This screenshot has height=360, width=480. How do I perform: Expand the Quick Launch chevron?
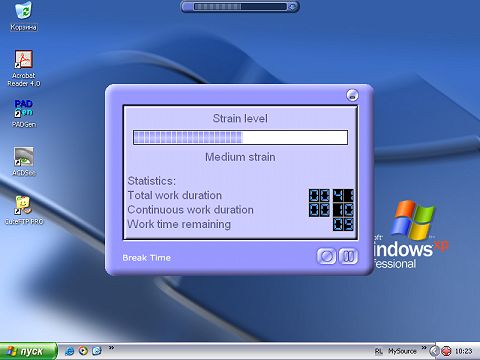(x=111, y=348)
